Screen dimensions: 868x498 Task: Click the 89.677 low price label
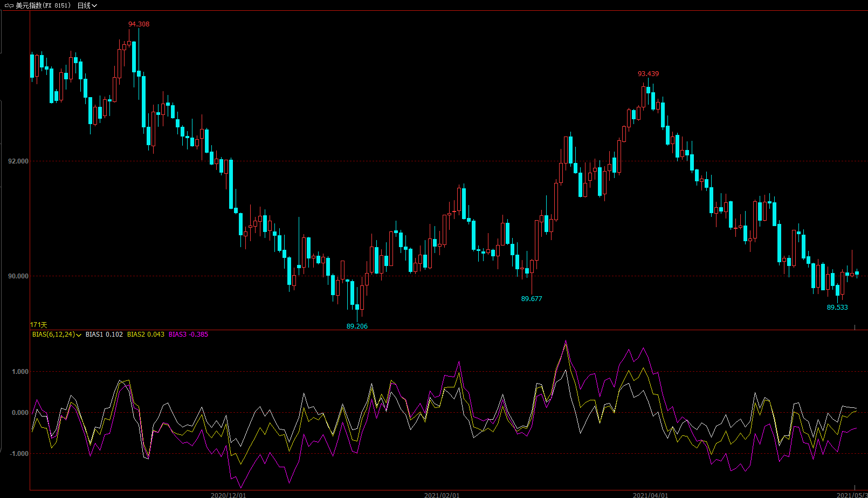point(532,299)
